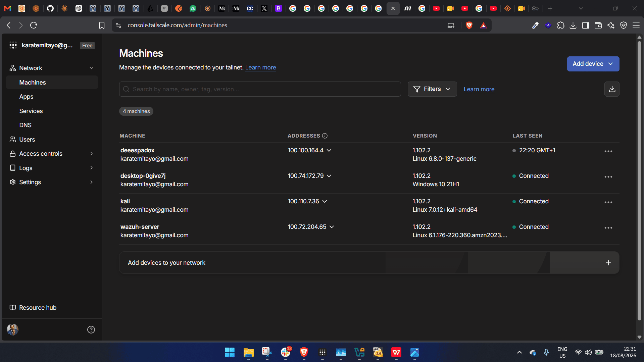This screenshot has height=362, width=644.
Task: Click the browser address bar URL
Action: pyautogui.click(x=177, y=25)
